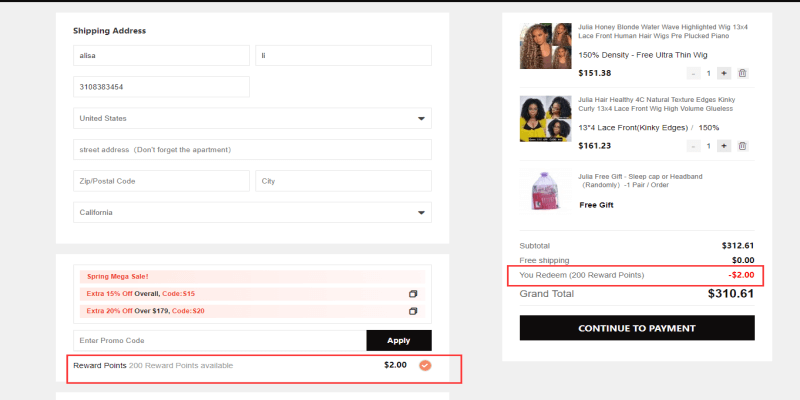Decrease Honey Blonde wig quantity with minus
Screen dimensions: 800x400
[693, 73]
